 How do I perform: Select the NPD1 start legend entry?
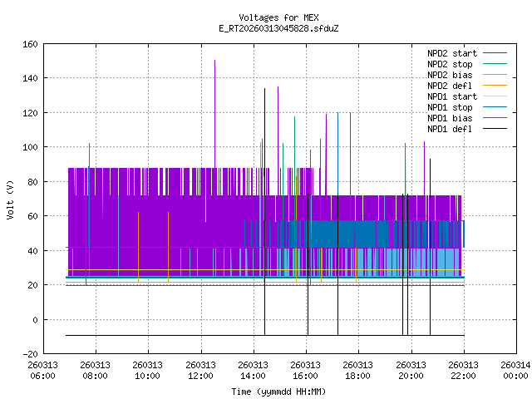(451, 96)
